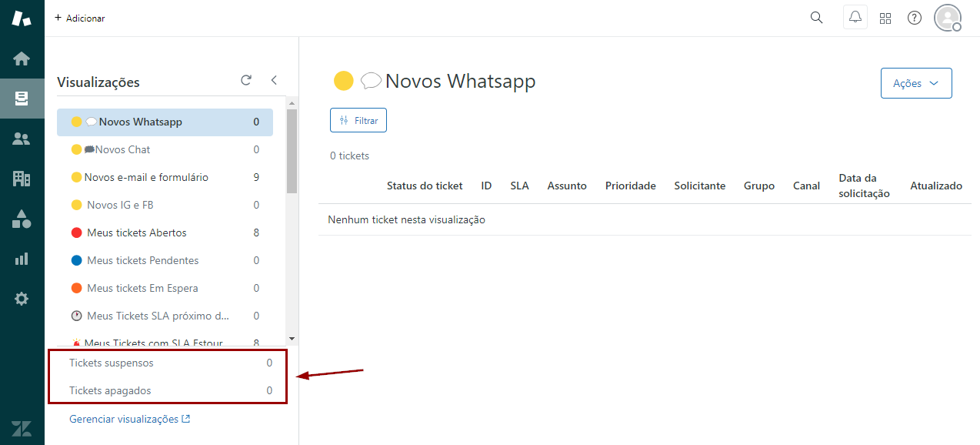
Task: Click the Filtrar button
Action: pyautogui.click(x=358, y=121)
